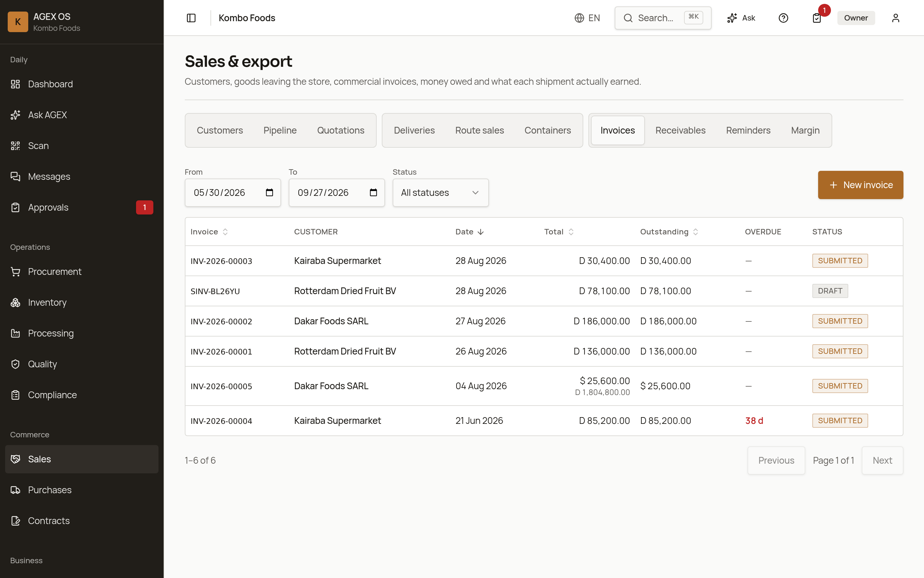Screen dimensions: 924x578
Task: Click the D 1,804,800.00 converted amount
Action: pyautogui.click(x=602, y=392)
